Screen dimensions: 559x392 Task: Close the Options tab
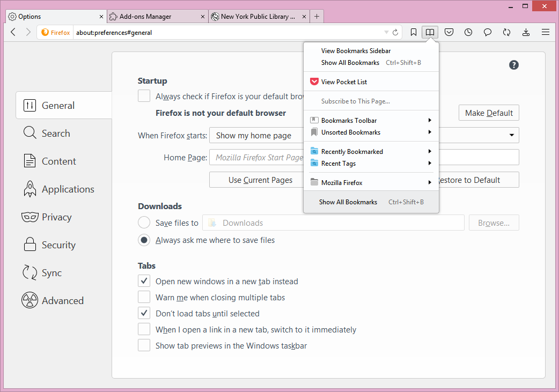point(101,17)
